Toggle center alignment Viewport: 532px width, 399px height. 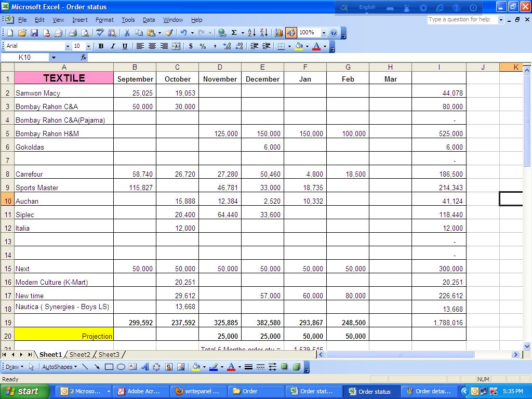click(x=152, y=46)
